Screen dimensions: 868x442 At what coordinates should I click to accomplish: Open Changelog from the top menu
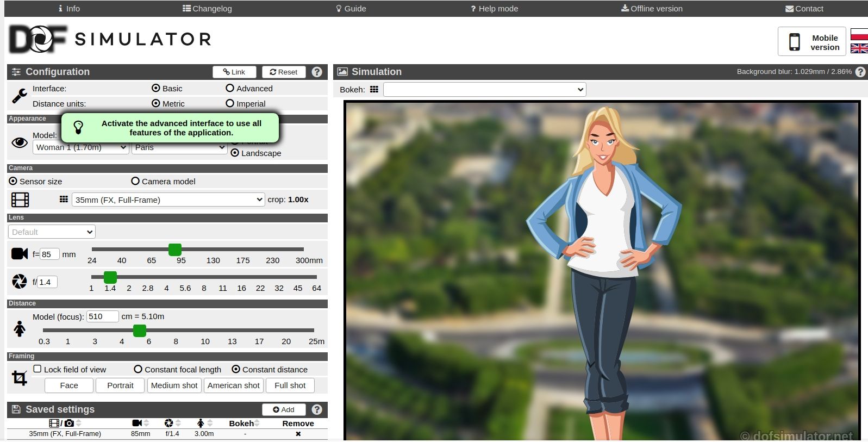click(x=207, y=9)
